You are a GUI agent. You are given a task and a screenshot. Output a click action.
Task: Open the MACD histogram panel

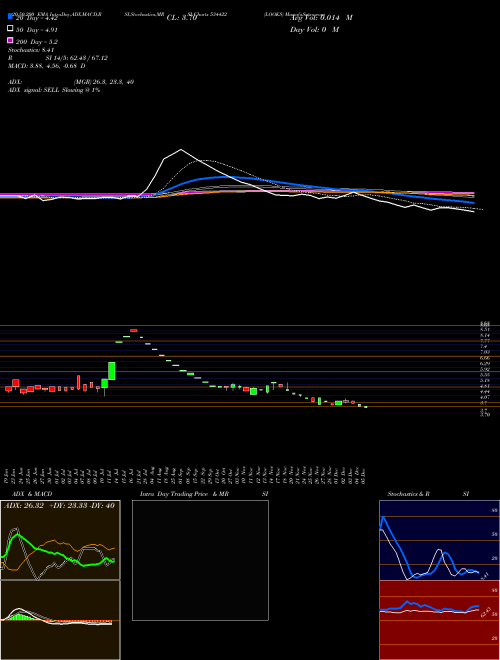60,620
